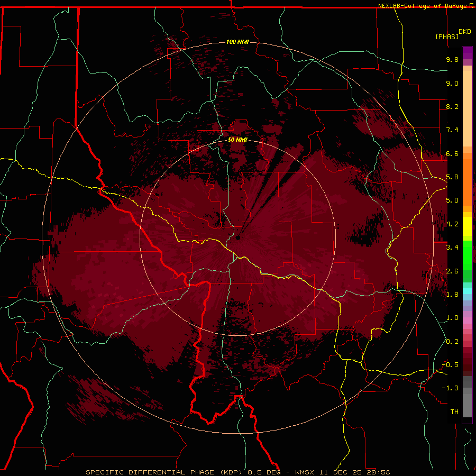
Task: Click the NEXLAB-College of DuPage credit text
Action: click(422, 6)
